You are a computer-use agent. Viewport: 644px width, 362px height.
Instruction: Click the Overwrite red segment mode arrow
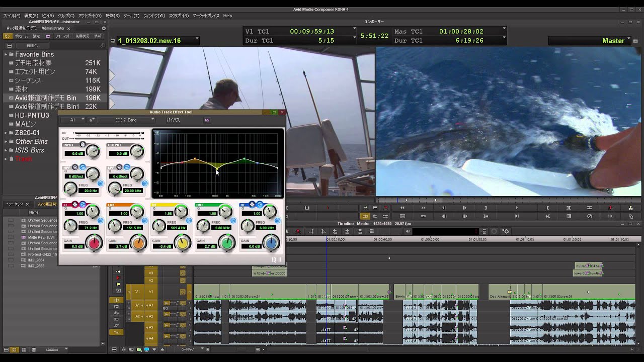click(118, 278)
